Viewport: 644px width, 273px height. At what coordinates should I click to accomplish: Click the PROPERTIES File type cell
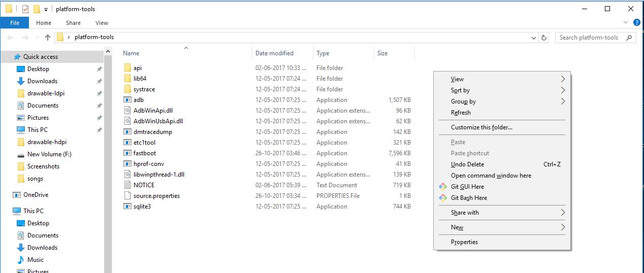[x=338, y=196]
